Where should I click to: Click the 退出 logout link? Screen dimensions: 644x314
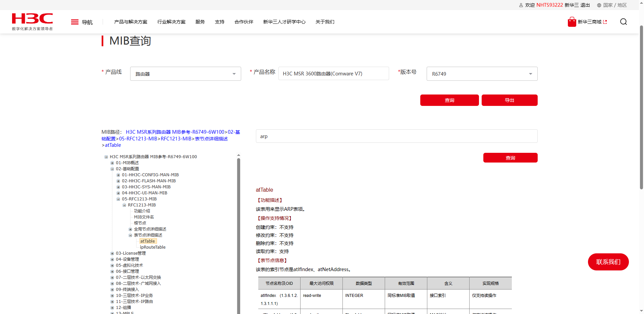[585, 5]
